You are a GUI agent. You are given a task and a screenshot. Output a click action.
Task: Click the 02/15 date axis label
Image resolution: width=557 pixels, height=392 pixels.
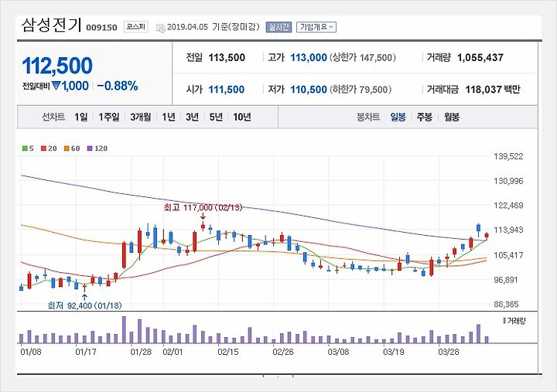228,352
